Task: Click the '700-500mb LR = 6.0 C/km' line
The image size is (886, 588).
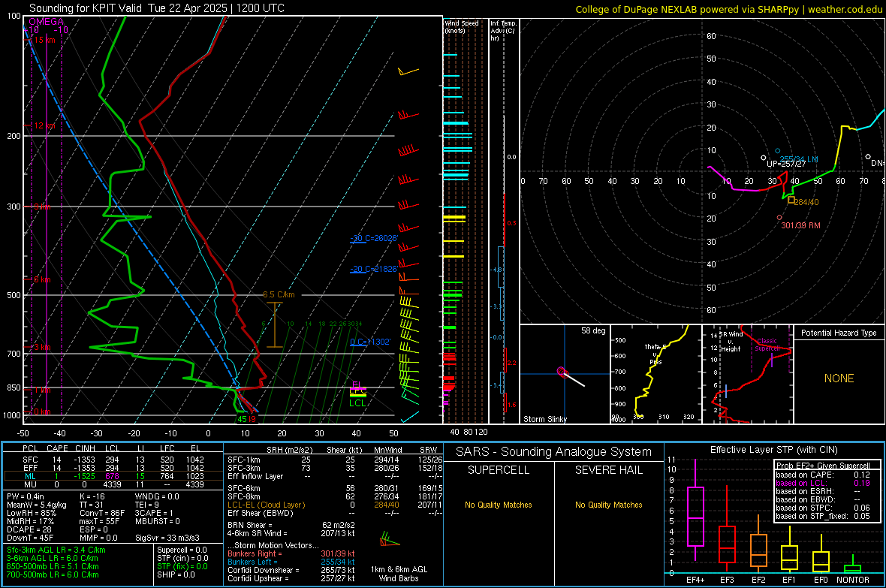Action: 53,574
